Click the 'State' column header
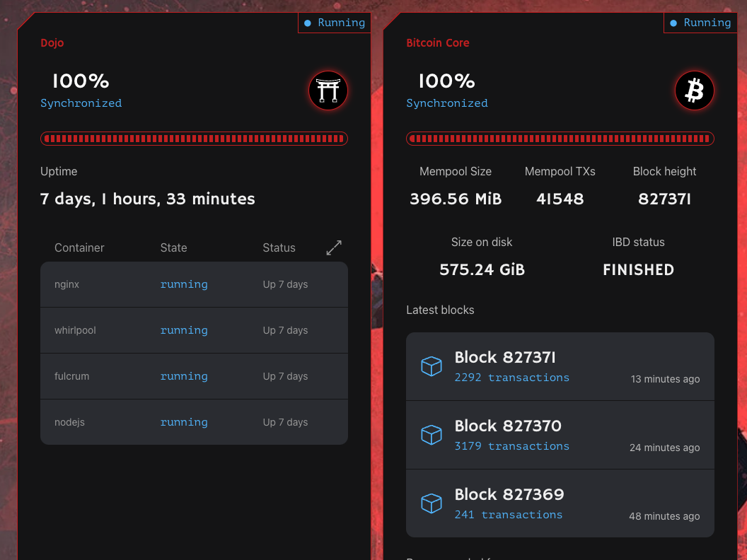This screenshot has height=560, width=747. (173, 247)
